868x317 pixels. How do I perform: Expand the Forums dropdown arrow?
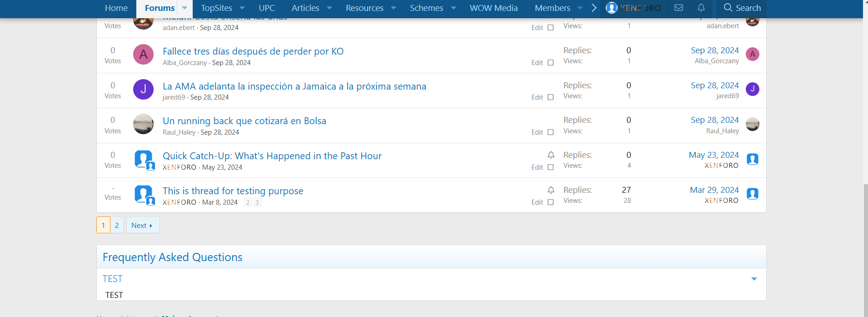(x=185, y=8)
